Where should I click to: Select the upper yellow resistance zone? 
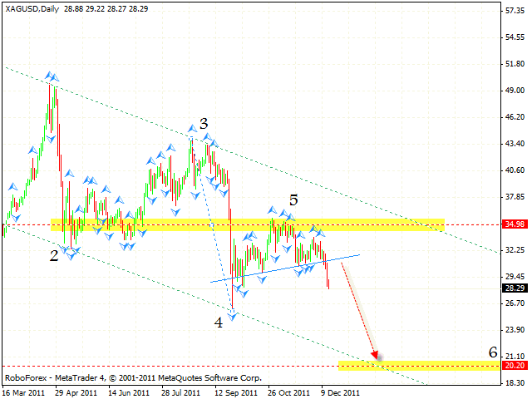point(249,224)
